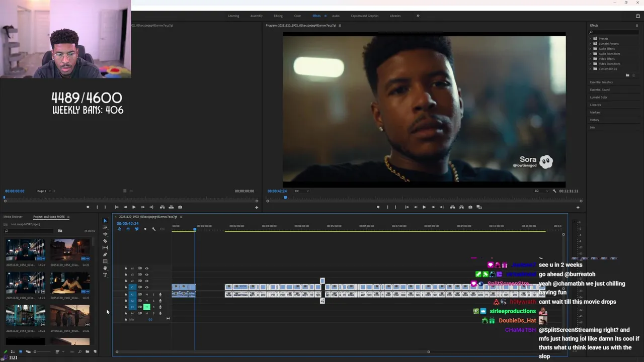Expand the Audio Transitions folder
Screen dimensions: 644x362
click(591, 54)
